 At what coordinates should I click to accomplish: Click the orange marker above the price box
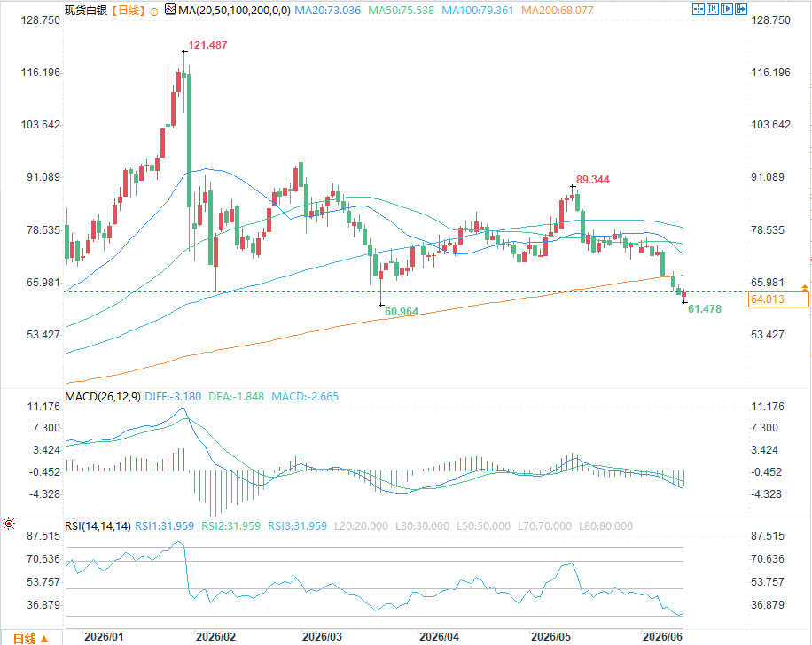(804, 287)
